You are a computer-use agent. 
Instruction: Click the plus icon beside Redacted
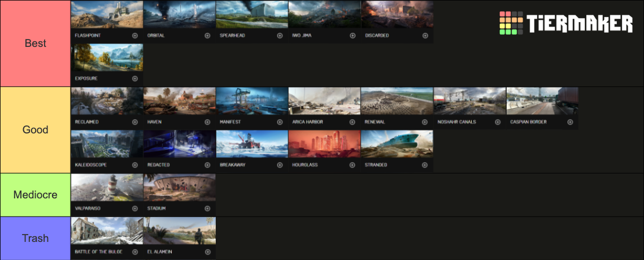point(207,165)
